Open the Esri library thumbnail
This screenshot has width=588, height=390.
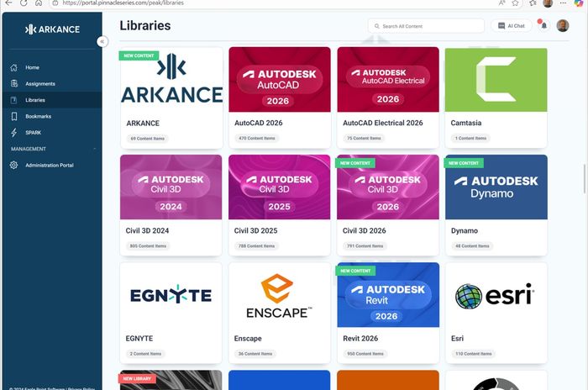coord(496,295)
